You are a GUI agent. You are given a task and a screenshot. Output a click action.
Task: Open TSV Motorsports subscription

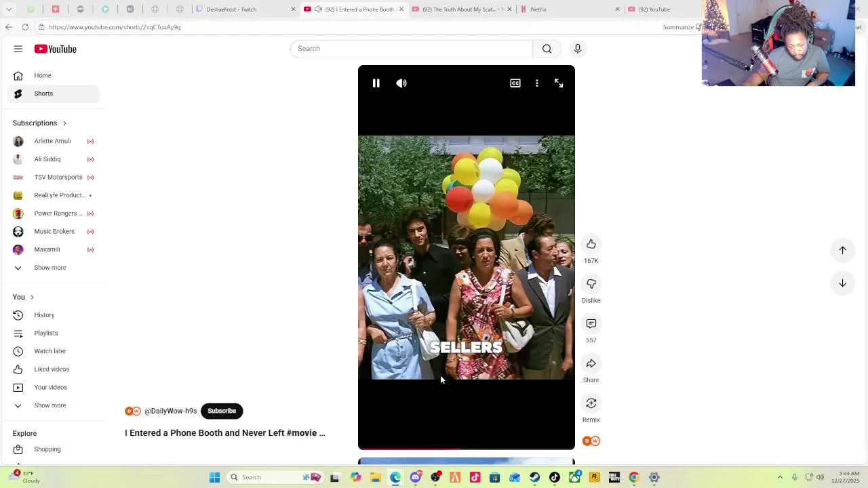pos(54,178)
